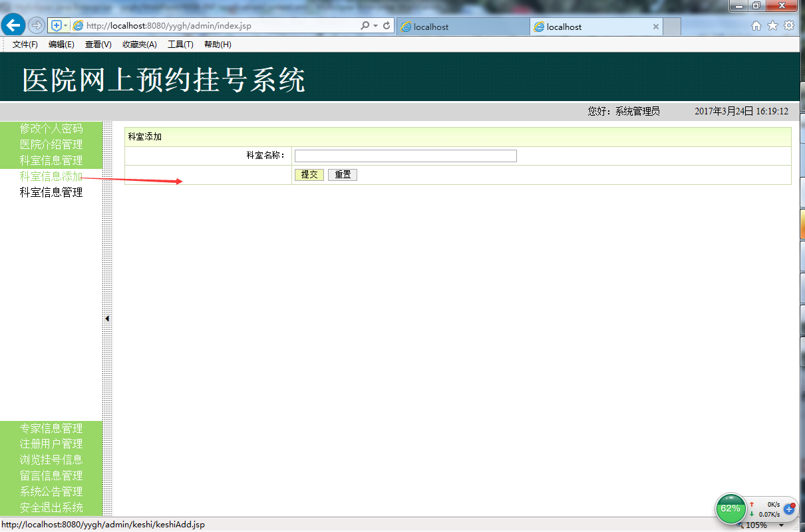This screenshot has width=805, height=532.
Task: Open 科室信息添加 link in sidebar
Action: pos(51,176)
